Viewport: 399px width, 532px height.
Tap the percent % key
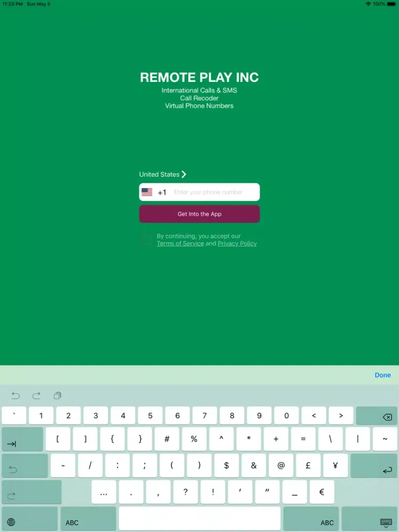[194, 439]
